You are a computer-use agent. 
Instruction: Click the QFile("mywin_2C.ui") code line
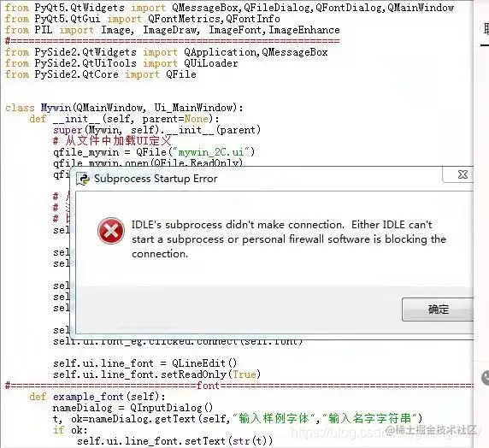154,152
